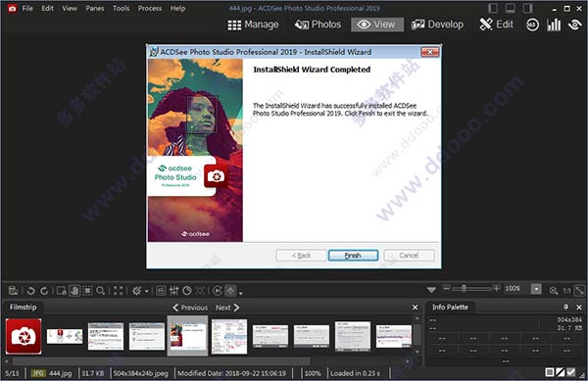Toggle full screen view icon

pyautogui.click(x=119, y=291)
